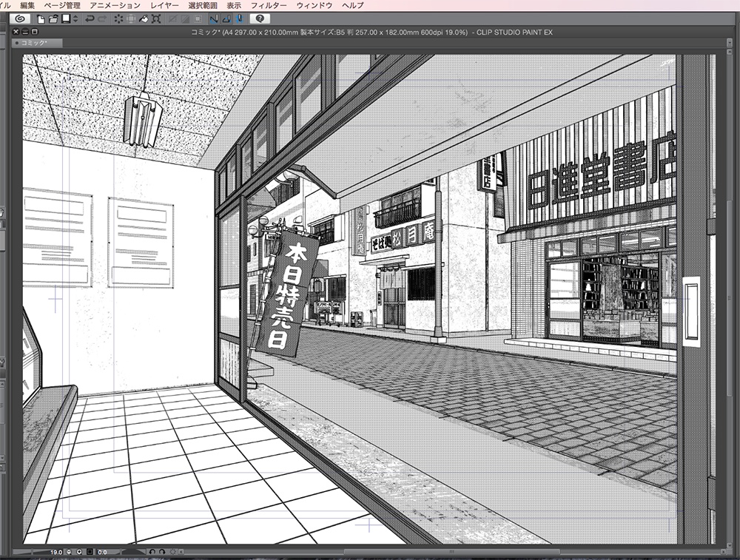This screenshot has height=560, width=740.
Task: Open help via the question mark icon
Action: (260, 18)
